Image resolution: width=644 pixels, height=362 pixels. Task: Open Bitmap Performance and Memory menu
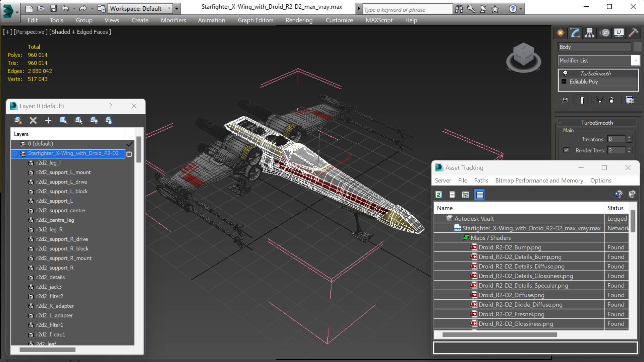pos(539,180)
